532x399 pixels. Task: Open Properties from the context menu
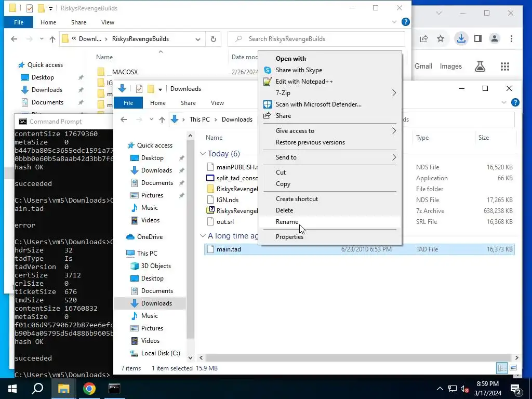(x=289, y=237)
